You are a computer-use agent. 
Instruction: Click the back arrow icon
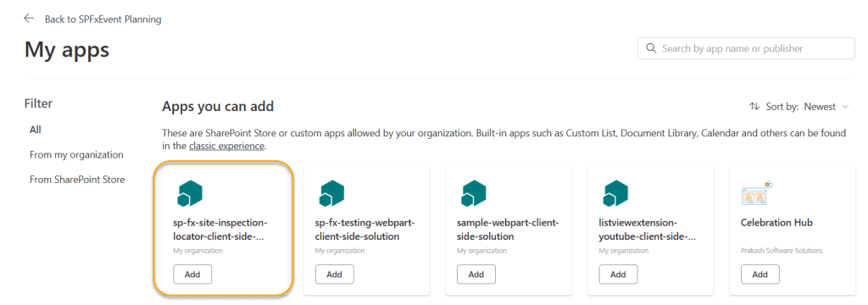pyautogui.click(x=29, y=19)
